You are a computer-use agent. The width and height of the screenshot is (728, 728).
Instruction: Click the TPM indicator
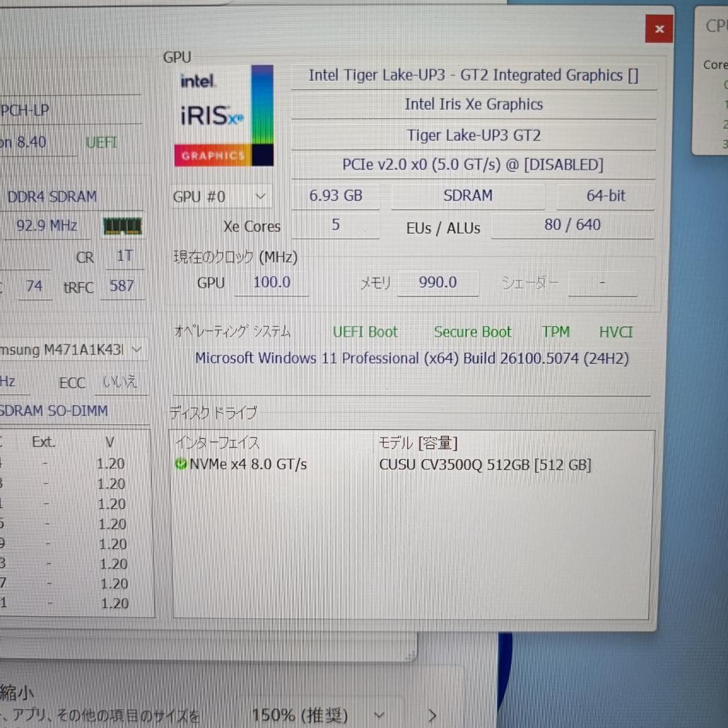click(555, 332)
